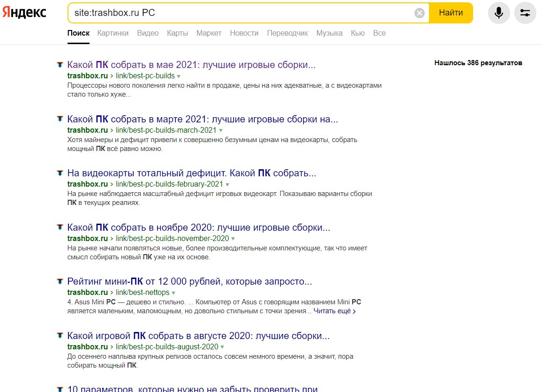
Task: Open search settings slider icon
Action: [x=525, y=13]
